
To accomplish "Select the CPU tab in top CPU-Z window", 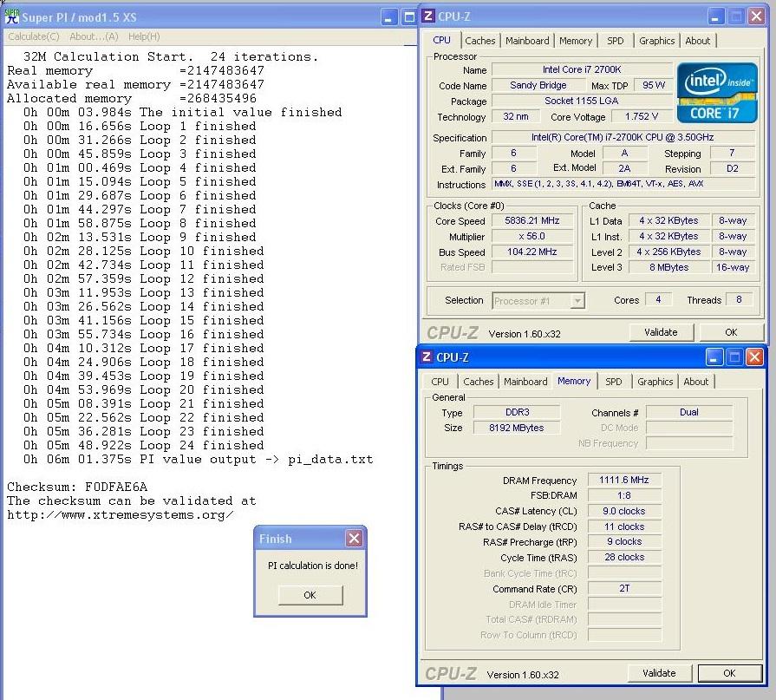I will 441,40.
